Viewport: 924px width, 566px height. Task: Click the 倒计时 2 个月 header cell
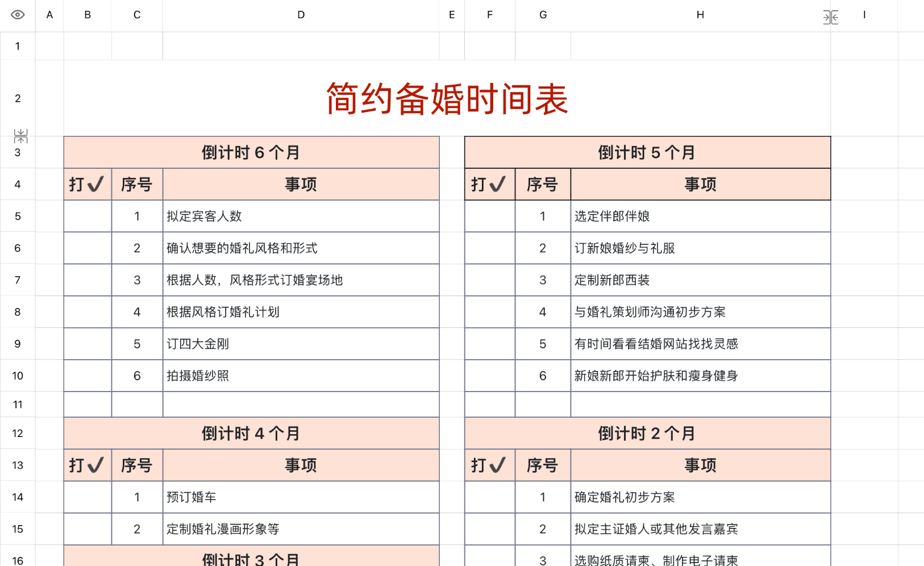pyautogui.click(x=647, y=434)
